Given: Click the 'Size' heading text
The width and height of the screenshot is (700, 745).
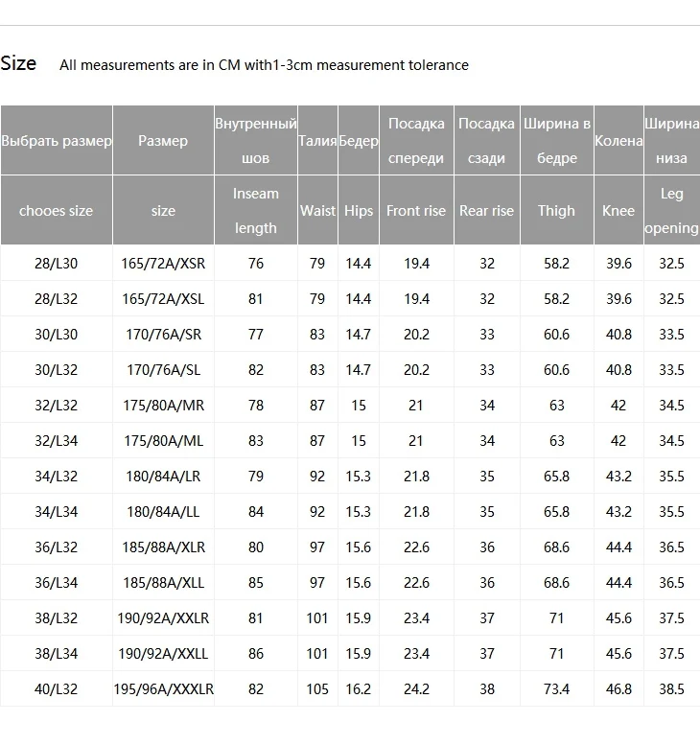Looking at the screenshot, I should pos(18,63).
